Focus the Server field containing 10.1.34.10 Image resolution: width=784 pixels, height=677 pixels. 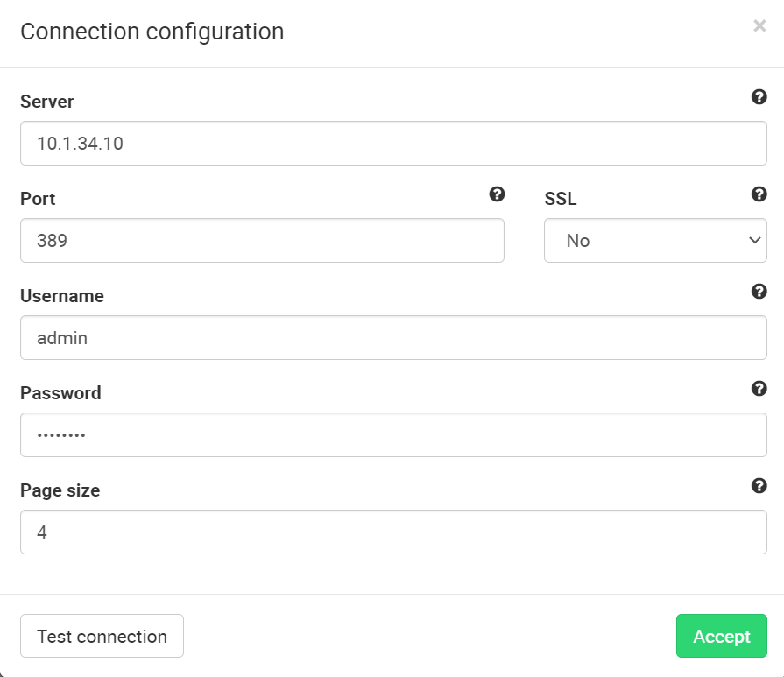click(393, 144)
